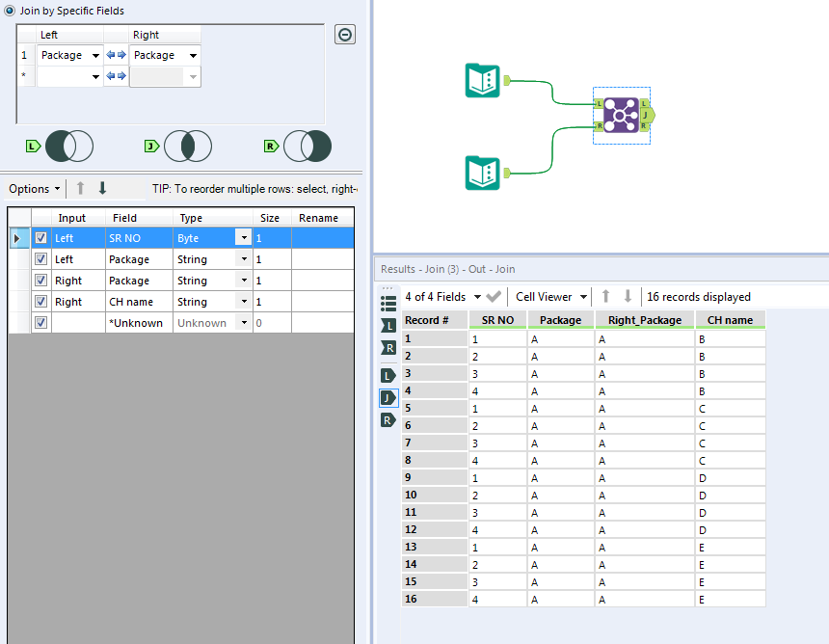The width and height of the screenshot is (829, 644).
Task: Select the row marker arrow beside SR NO
Action: (17, 238)
